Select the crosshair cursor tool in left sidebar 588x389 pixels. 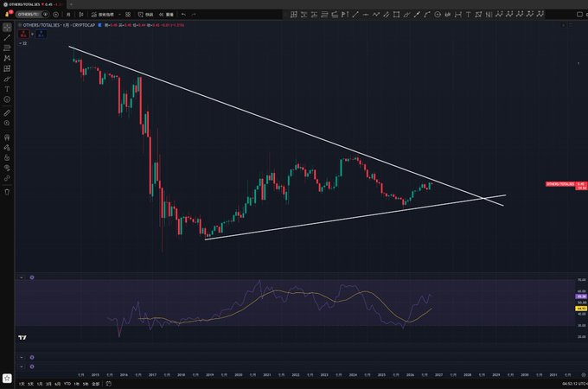[x=7, y=28]
